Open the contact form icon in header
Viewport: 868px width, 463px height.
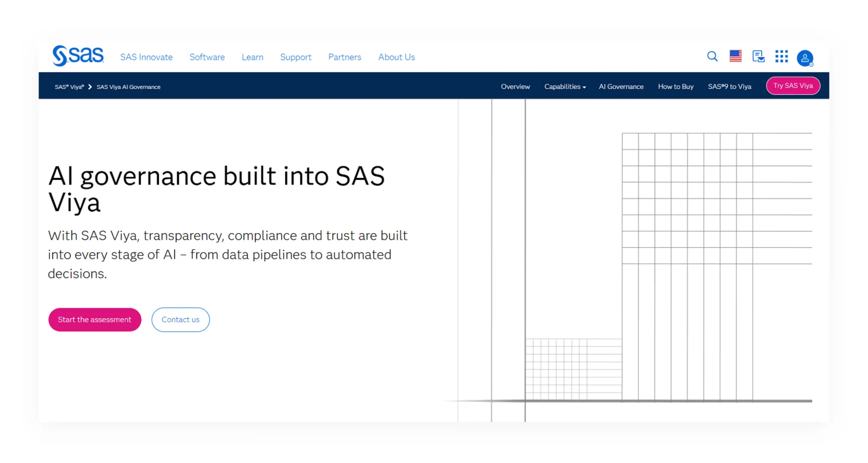[758, 56]
